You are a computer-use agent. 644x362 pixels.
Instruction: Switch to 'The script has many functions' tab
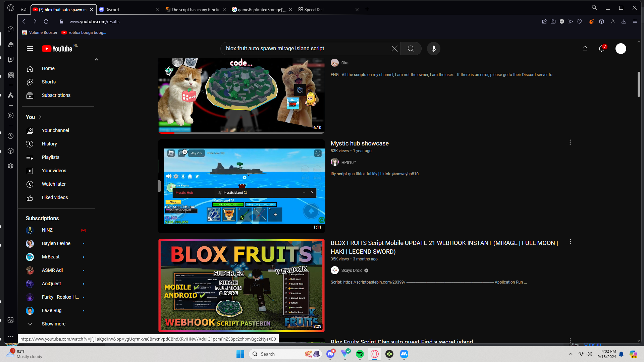(196, 9)
